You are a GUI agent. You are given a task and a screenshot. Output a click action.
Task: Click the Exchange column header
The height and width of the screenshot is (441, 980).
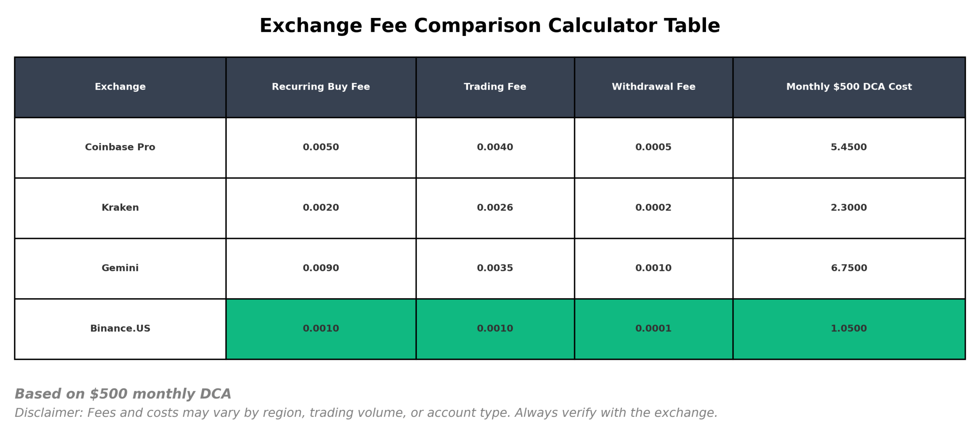click(x=120, y=87)
